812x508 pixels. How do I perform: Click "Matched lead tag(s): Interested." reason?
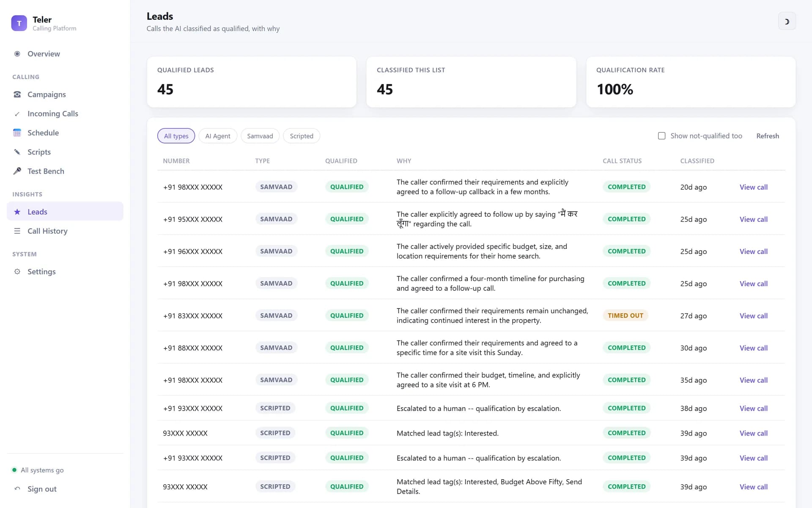click(x=447, y=433)
